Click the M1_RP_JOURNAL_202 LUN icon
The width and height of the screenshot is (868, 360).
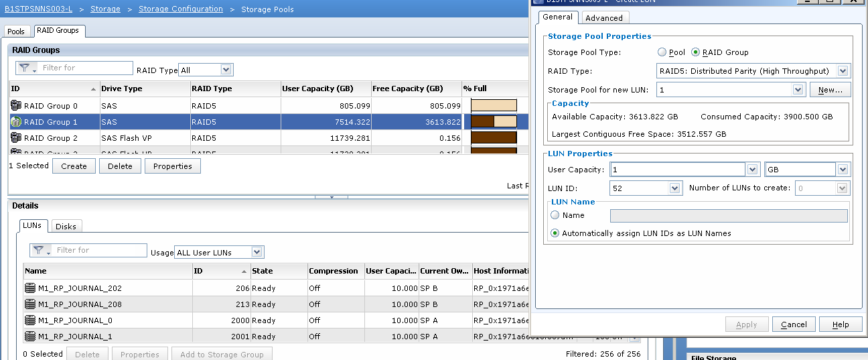pyautogui.click(x=30, y=288)
